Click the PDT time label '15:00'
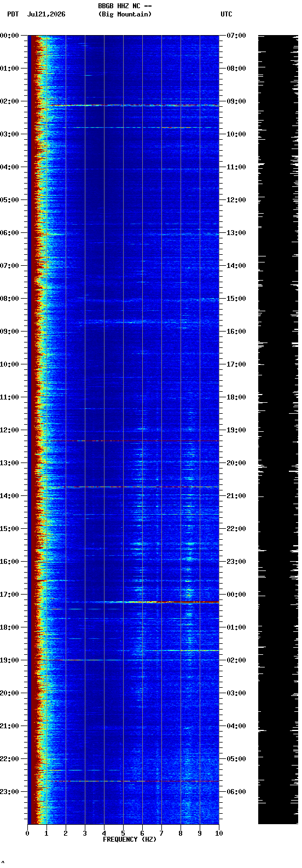Viewport: 302px width, 868px height. click(9, 529)
